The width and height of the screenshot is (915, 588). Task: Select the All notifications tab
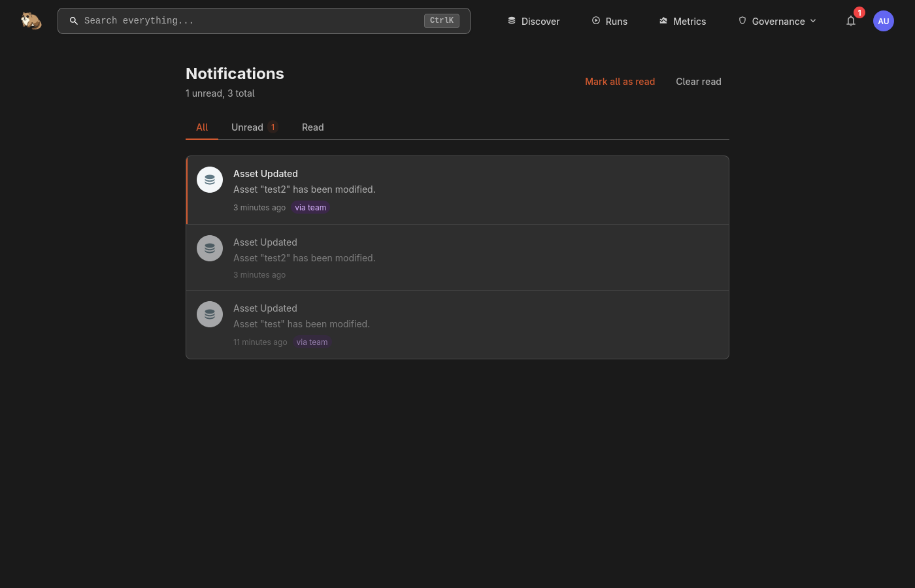[202, 127]
